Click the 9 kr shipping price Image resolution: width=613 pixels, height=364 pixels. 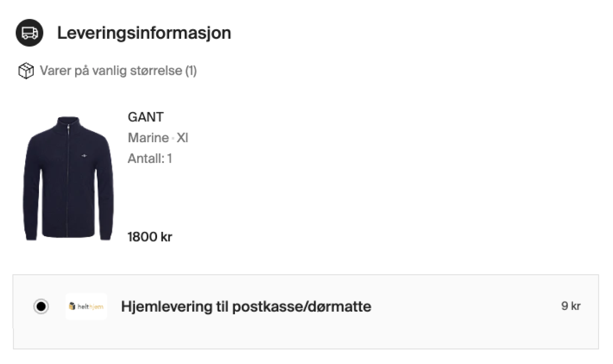[570, 306]
